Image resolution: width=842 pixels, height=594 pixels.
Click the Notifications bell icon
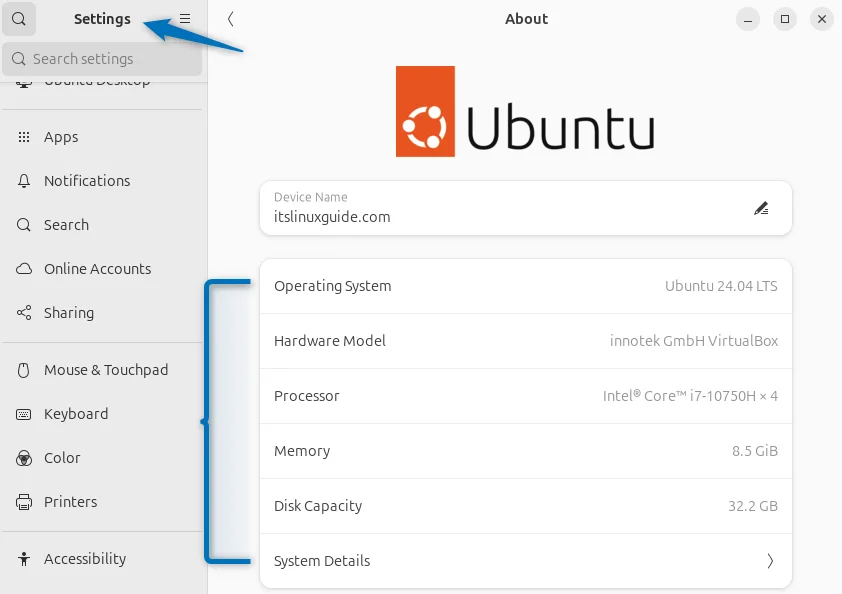pyautogui.click(x=24, y=181)
